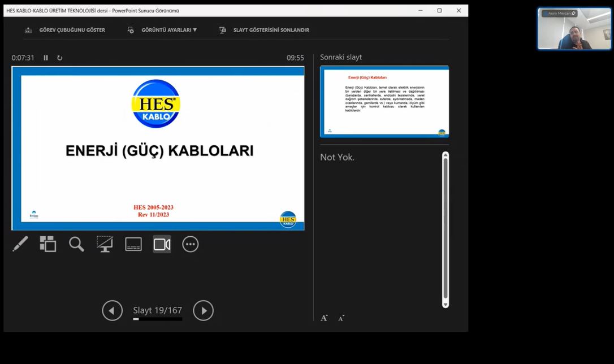Click the pin icon on webcam tile
The width and height of the screenshot is (614, 364).
[573, 14]
